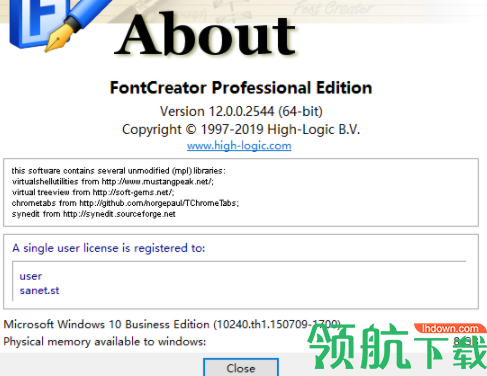Click the virtualshellutilities mustangpeak.net line
The height and width of the screenshot is (376, 487).
point(113,182)
